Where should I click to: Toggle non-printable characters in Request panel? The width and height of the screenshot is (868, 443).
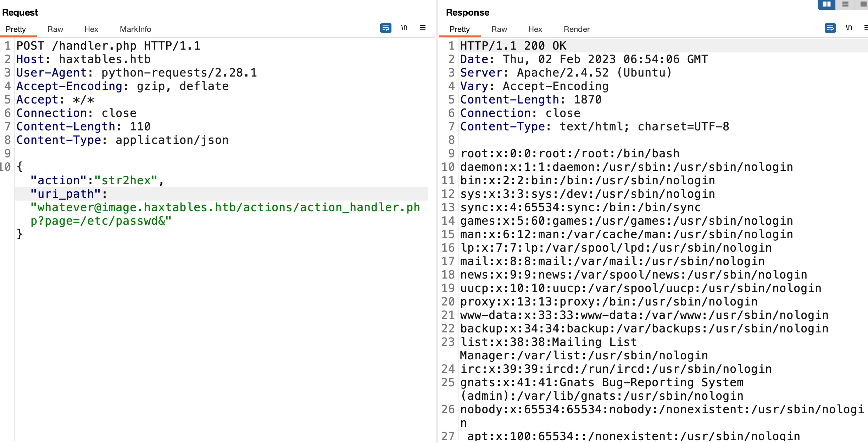(404, 28)
